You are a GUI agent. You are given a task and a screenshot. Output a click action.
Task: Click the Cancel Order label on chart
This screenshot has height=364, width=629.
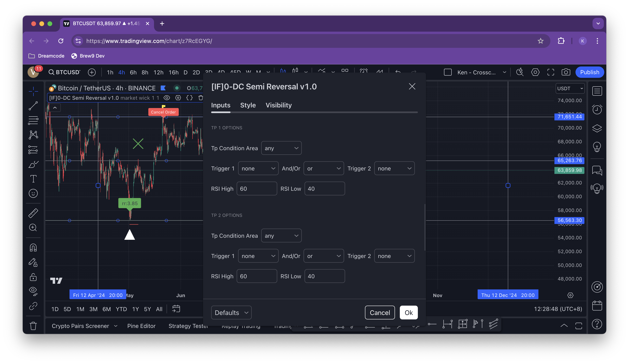[163, 112]
